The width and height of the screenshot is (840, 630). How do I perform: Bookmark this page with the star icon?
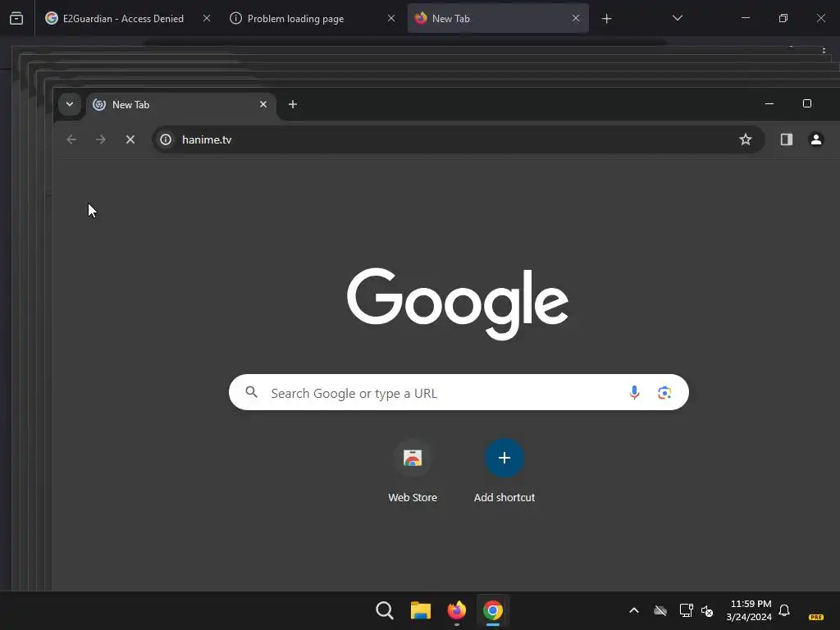click(745, 139)
